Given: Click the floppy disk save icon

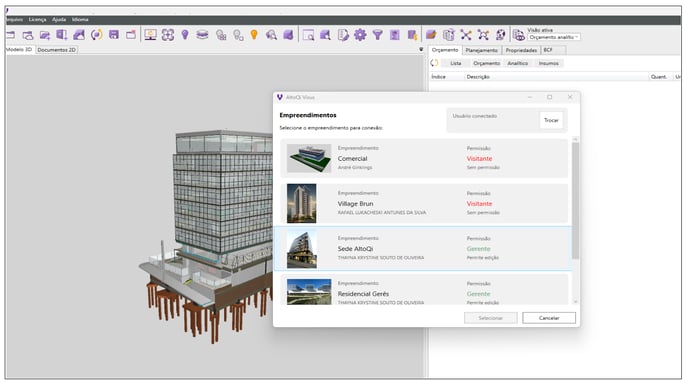Looking at the screenshot, I should click(114, 35).
